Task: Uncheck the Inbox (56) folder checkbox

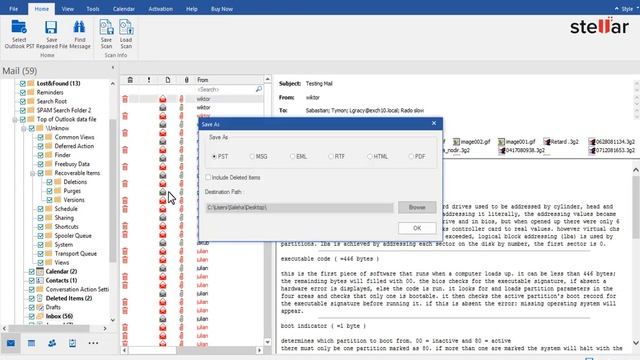Action: 32,316
